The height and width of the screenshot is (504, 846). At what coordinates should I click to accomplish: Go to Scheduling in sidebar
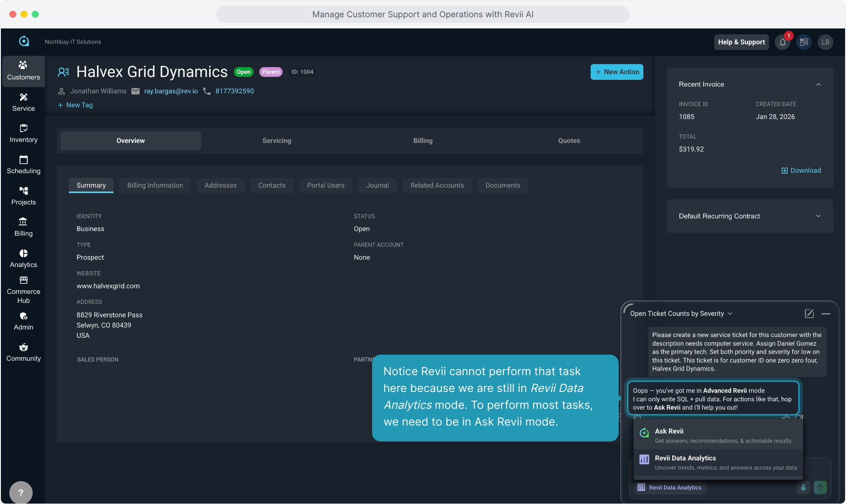click(x=23, y=165)
